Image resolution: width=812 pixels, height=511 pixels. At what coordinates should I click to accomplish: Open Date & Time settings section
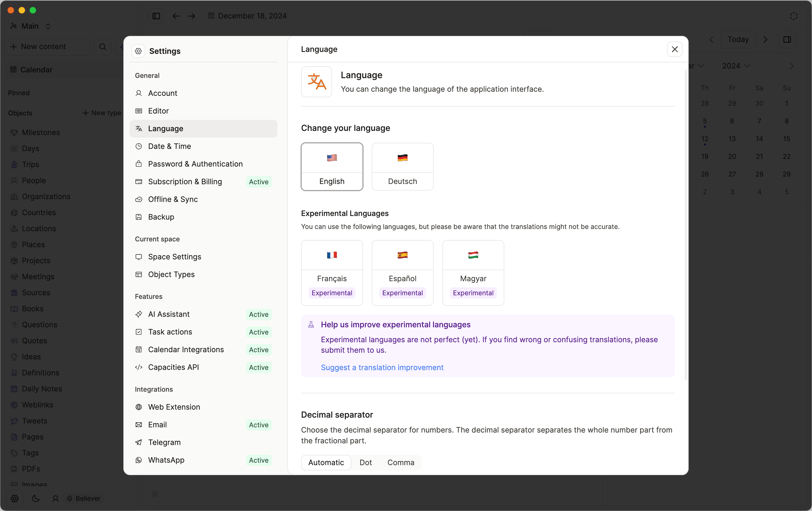point(169,146)
